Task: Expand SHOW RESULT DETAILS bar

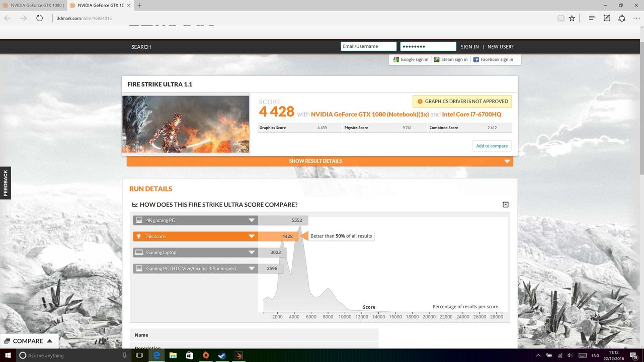Action: click(320, 161)
